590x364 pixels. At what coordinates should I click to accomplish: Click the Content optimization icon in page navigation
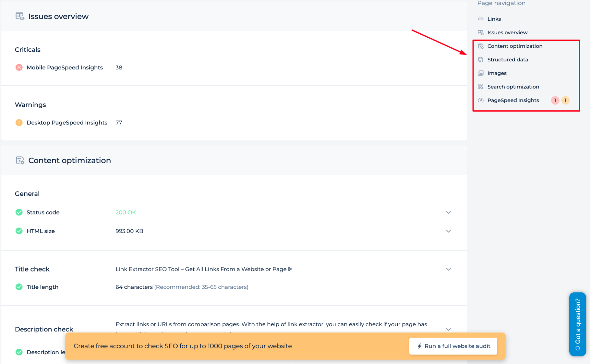(481, 46)
